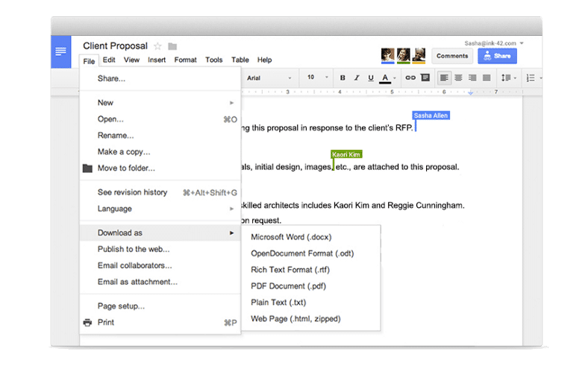Select center align
This screenshot has height=366, width=588.
(458, 78)
